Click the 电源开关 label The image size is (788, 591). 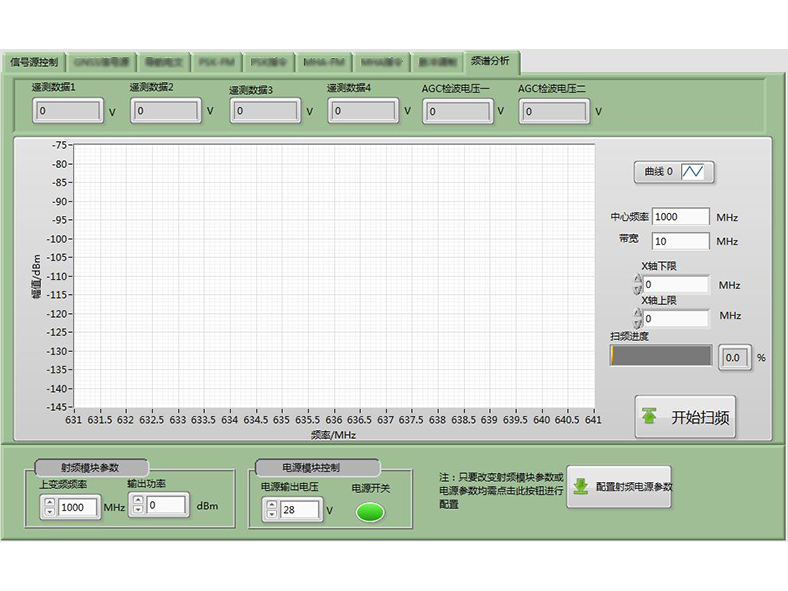370,488
